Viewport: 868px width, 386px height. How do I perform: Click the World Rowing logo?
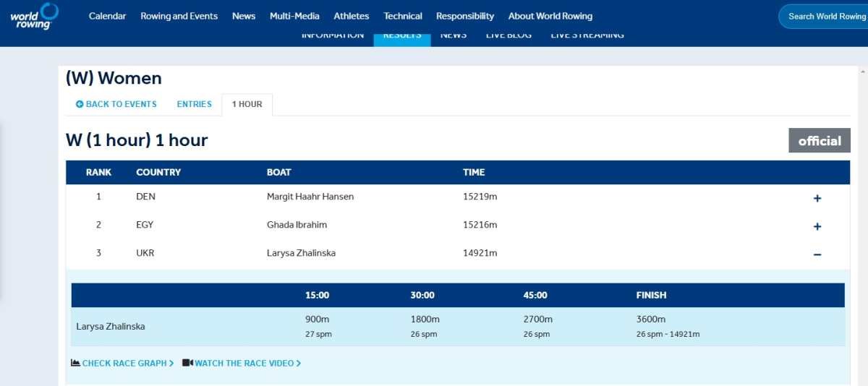tap(34, 16)
